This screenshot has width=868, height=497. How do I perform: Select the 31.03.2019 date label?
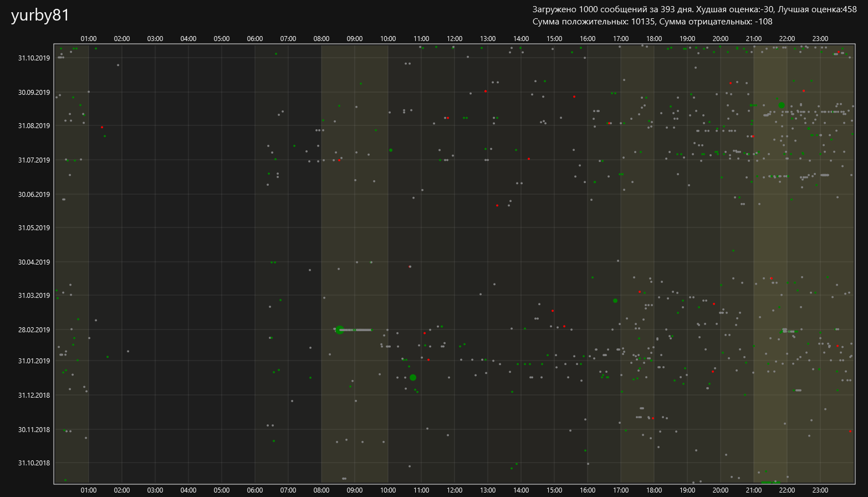[34, 296]
